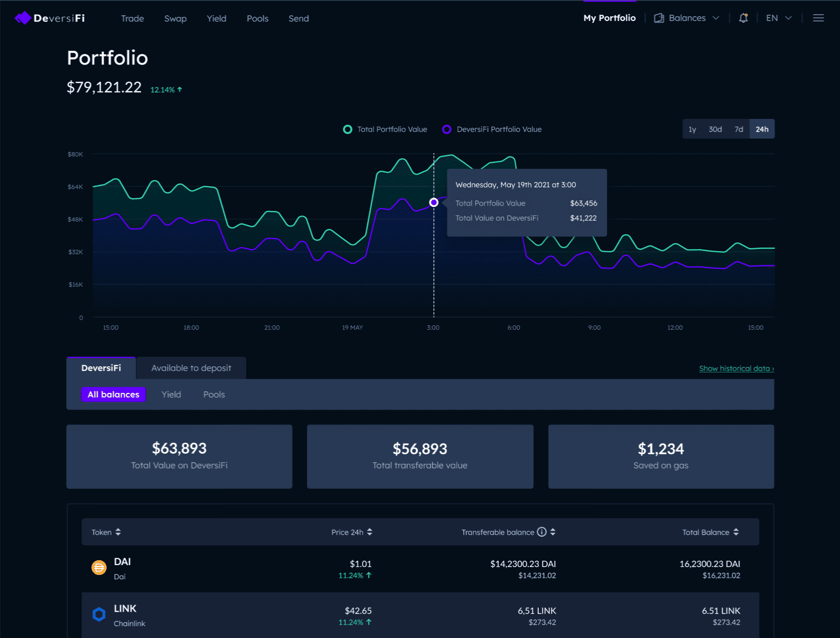Select the Pools filter under DeversiFi tab
The width and height of the screenshot is (840, 638).
tap(214, 394)
